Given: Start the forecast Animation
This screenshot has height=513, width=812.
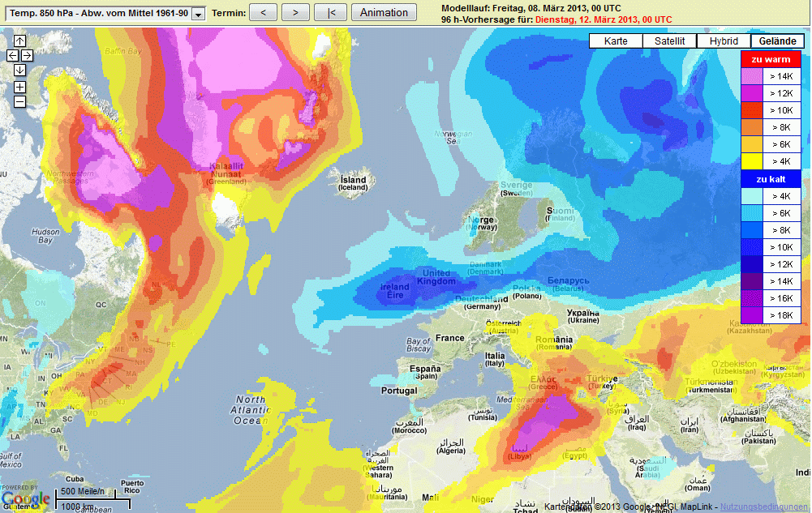Looking at the screenshot, I should [x=384, y=12].
